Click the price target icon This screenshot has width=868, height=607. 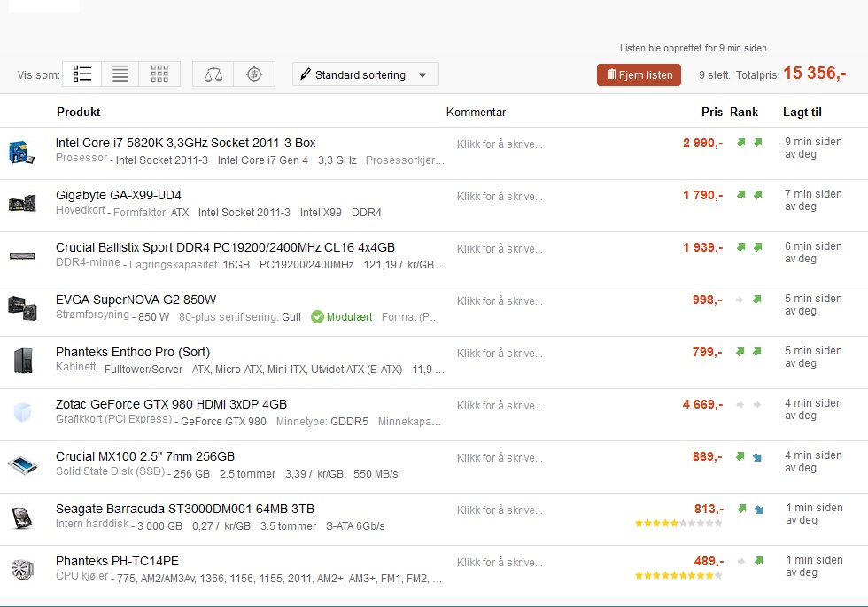(x=254, y=74)
